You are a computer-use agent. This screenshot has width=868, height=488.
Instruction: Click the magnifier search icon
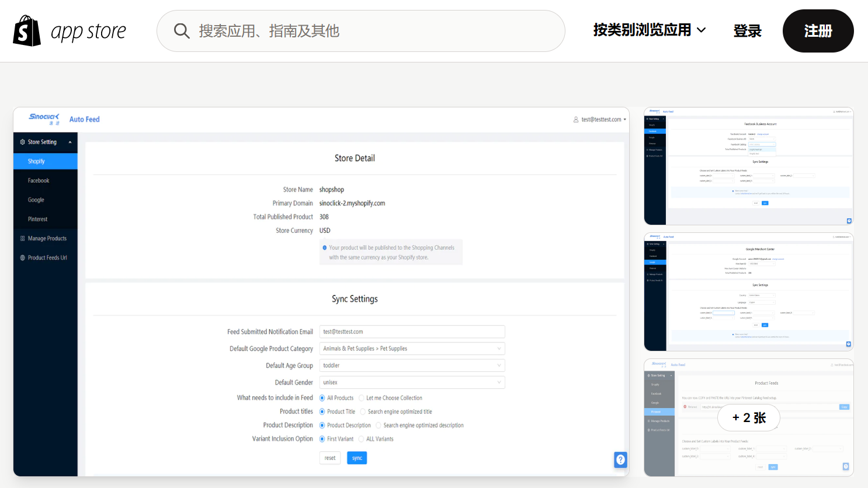coord(182,31)
